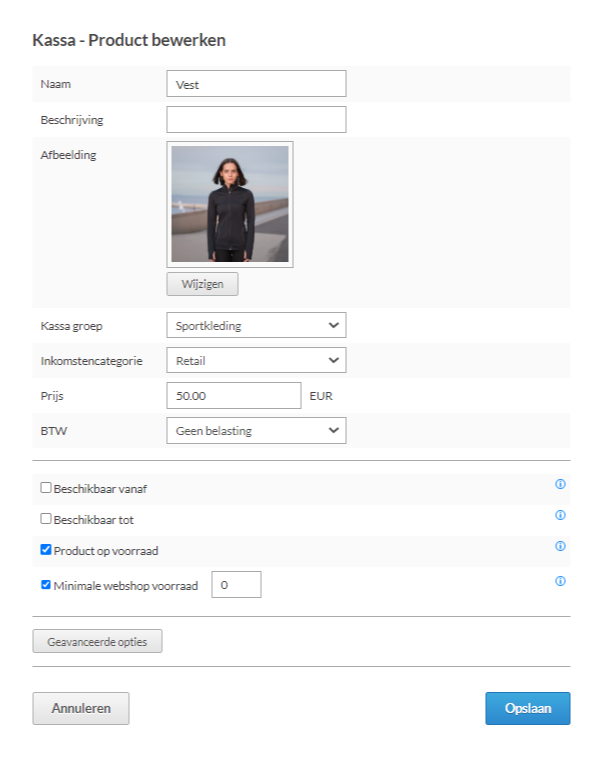
Task: Focus the empty Beschrijving field
Action: click(256, 119)
